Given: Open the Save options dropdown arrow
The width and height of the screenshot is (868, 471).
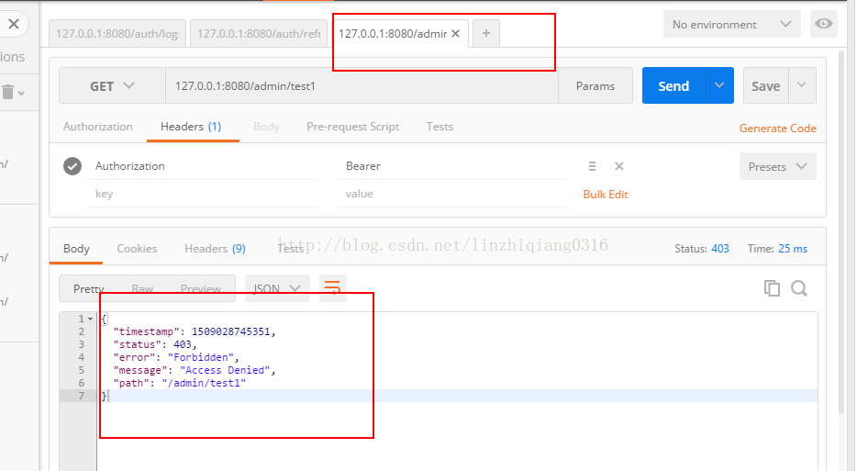Looking at the screenshot, I should [x=802, y=85].
